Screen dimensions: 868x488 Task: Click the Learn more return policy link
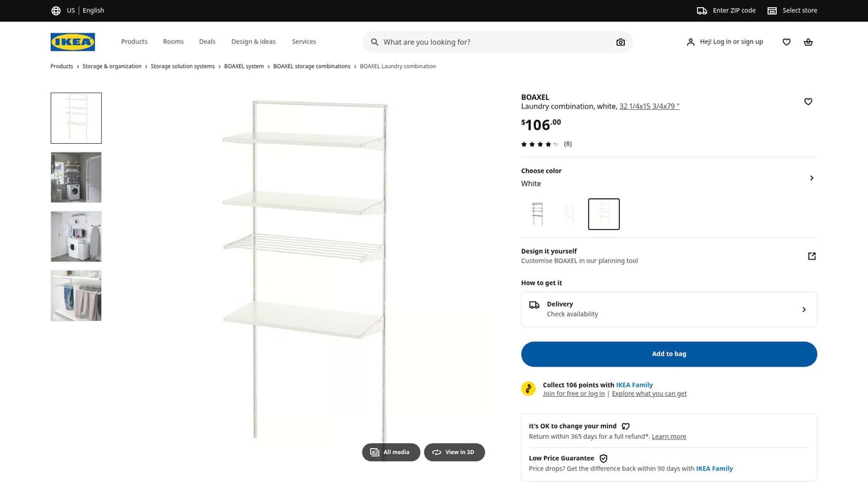pos(669,436)
